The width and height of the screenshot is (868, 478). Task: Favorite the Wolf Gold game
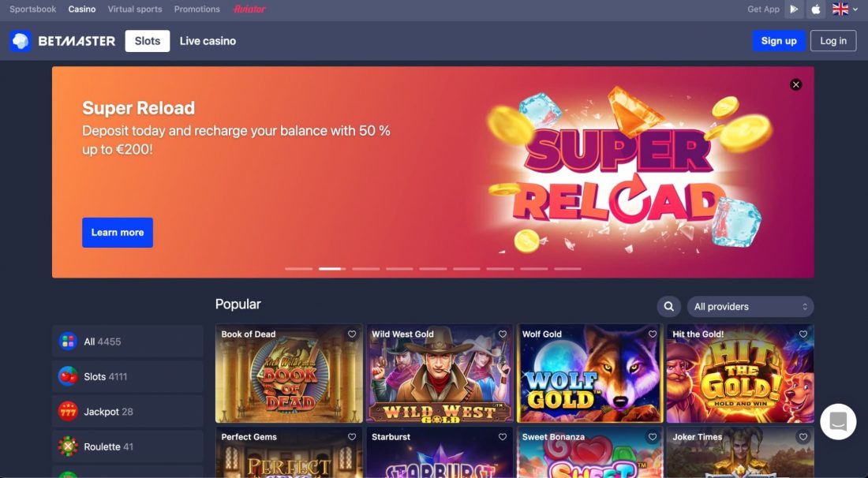[x=653, y=334]
